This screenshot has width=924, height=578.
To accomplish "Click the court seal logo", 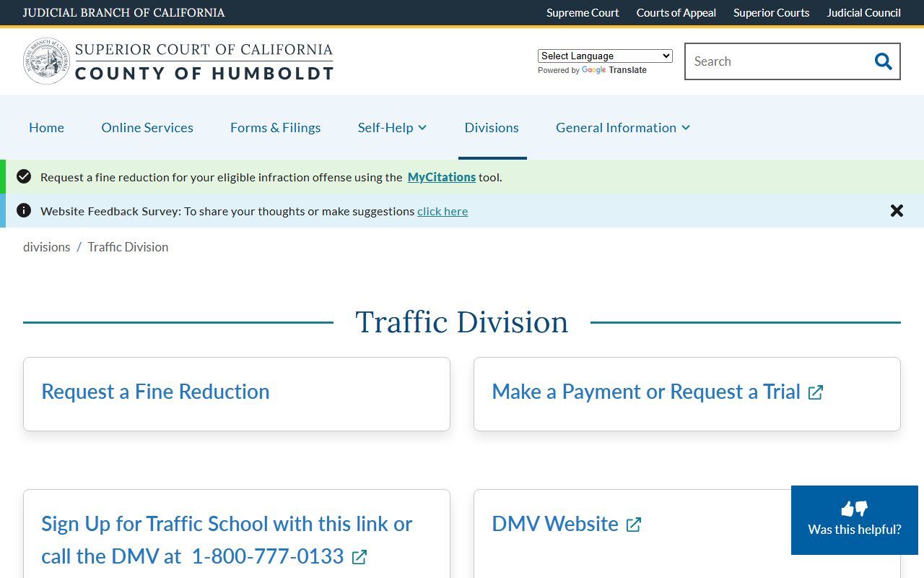I will (x=46, y=61).
